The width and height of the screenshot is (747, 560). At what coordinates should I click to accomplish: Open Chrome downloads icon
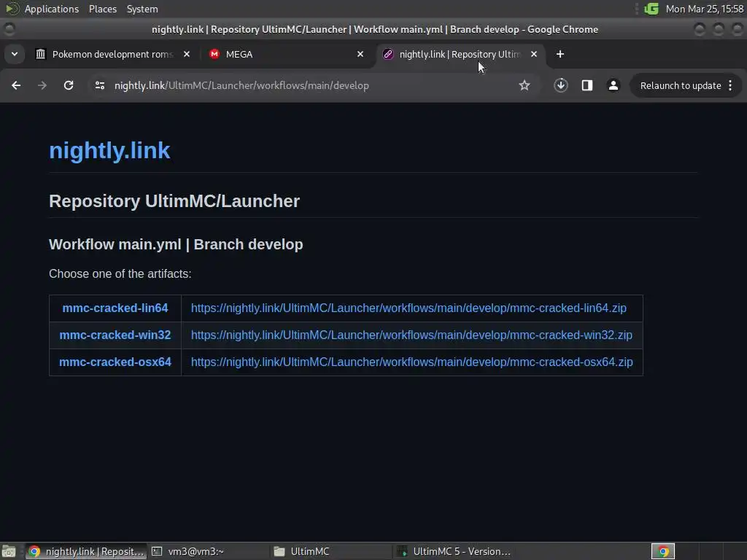click(x=561, y=85)
